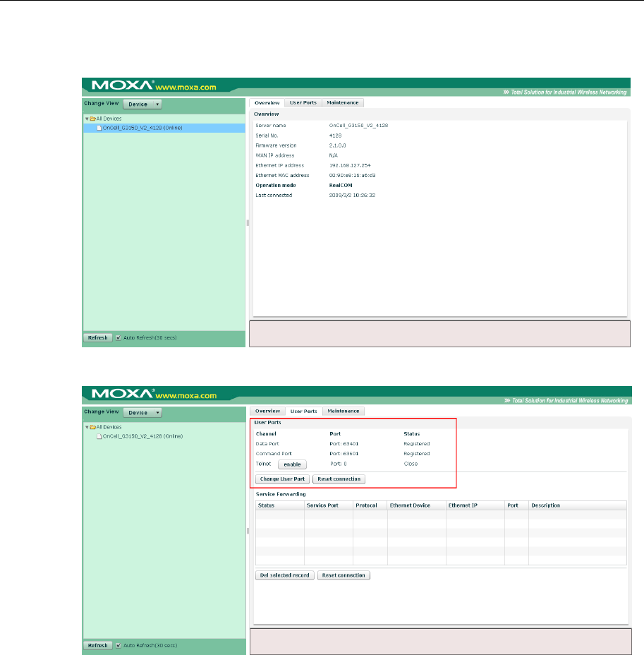Click the Server name value OnCell_G3150_V2_4128
The width and height of the screenshot is (644, 655).
[358, 126]
